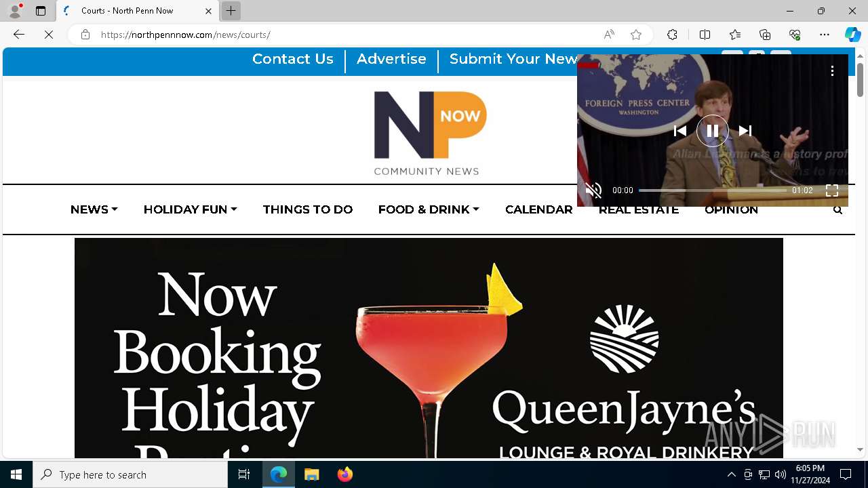Open video player three-dot options menu

(x=832, y=70)
